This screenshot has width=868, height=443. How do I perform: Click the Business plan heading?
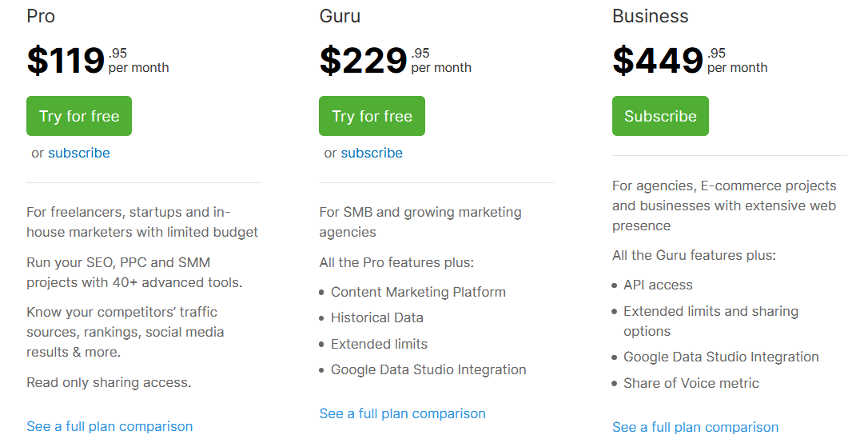[650, 16]
